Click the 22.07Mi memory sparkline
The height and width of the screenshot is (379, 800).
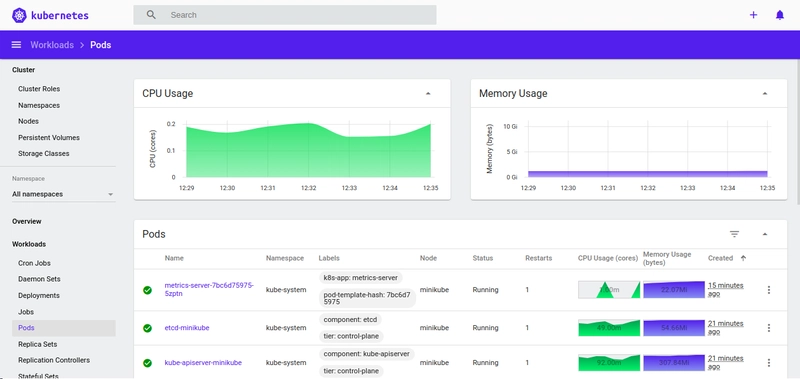click(x=674, y=290)
